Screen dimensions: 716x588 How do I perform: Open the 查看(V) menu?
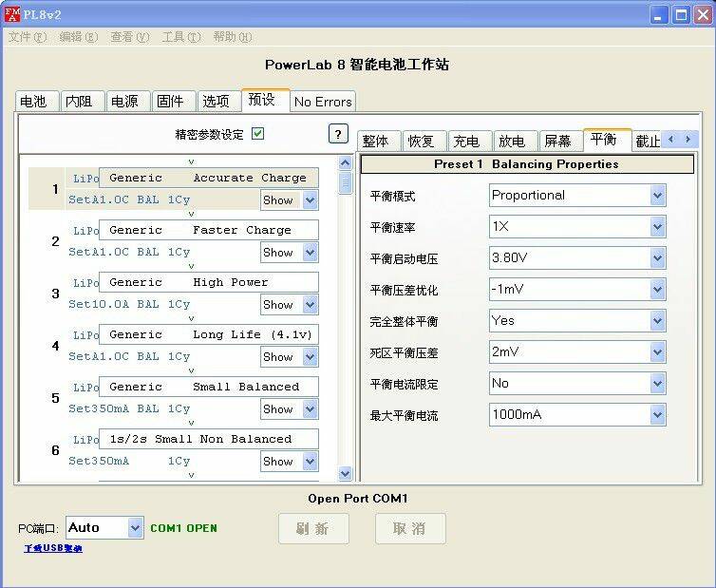(130, 37)
